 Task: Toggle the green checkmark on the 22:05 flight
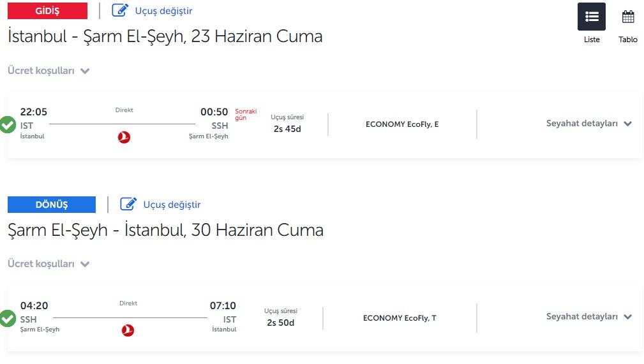7,125
